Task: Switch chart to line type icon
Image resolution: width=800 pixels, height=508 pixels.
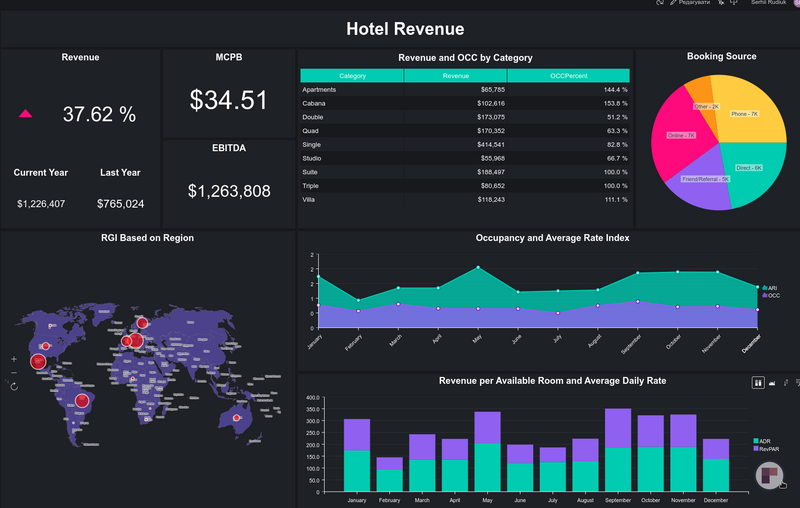Action: point(785,382)
